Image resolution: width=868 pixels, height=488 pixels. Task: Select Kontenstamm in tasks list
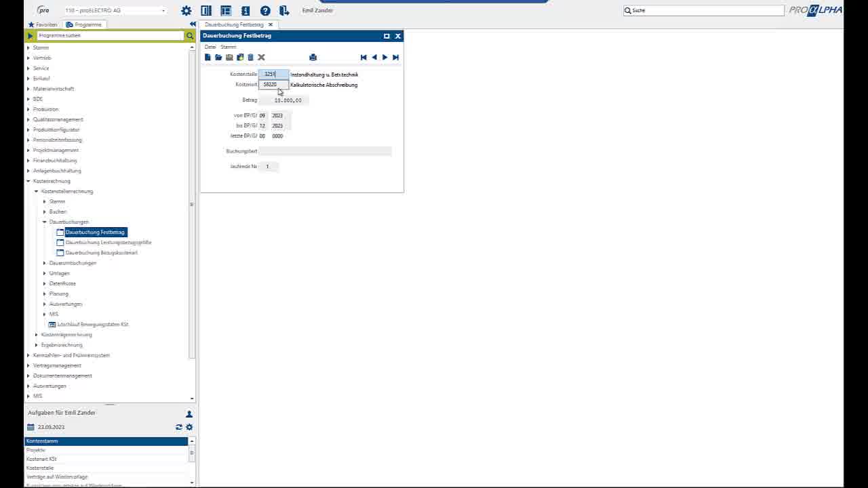(x=106, y=441)
